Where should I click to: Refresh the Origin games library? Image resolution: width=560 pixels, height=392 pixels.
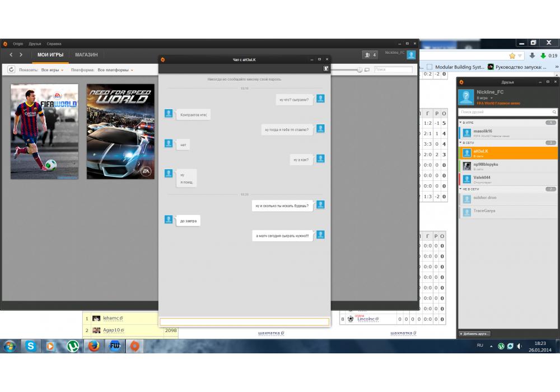[x=11, y=69]
